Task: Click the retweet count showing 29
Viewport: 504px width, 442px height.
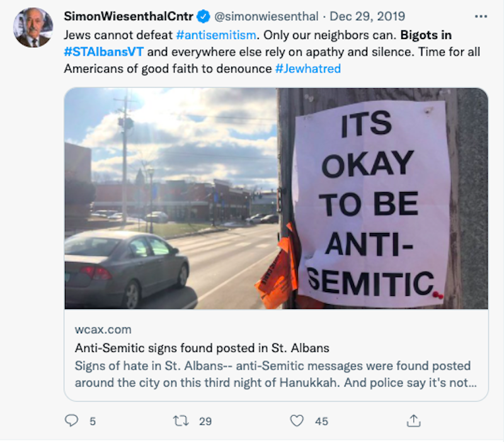Action: [205, 421]
